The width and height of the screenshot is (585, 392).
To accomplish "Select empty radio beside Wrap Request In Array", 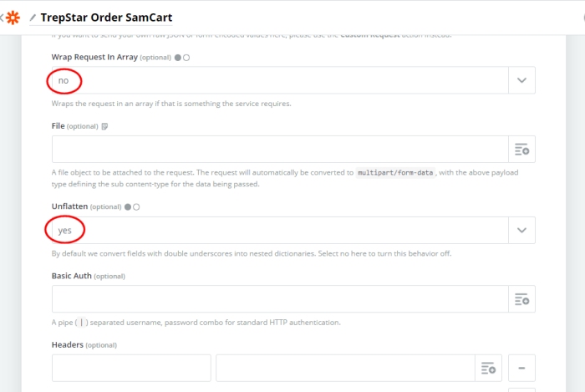I will coord(186,58).
